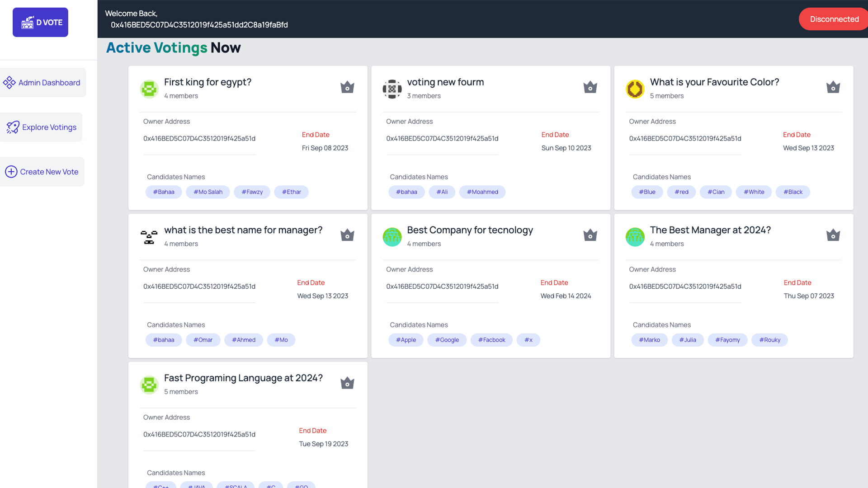The width and height of the screenshot is (868, 488).
Task: Click the D VOTE logo button
Action: click(x=40, y=22)
